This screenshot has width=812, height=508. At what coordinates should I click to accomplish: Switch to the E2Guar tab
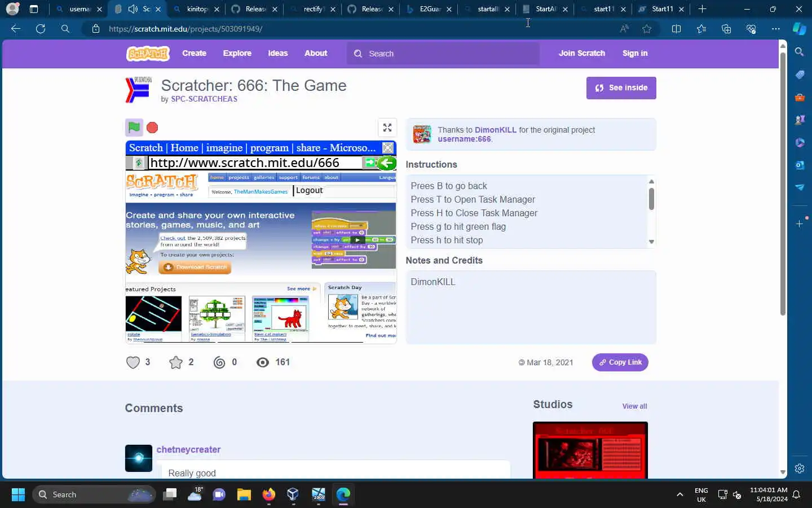430,9
